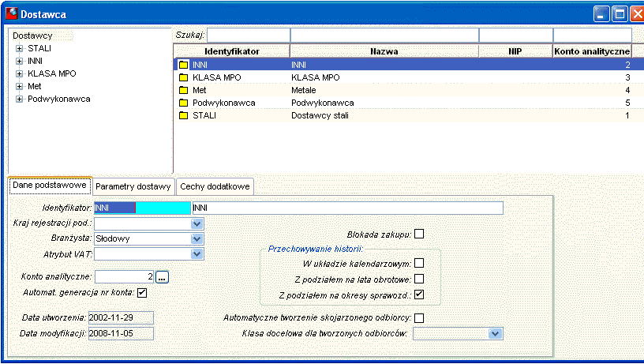The image size is (644, 364).
Task: Toggle the Blokada zakupu checkbox
Action: tap(419, 235)
